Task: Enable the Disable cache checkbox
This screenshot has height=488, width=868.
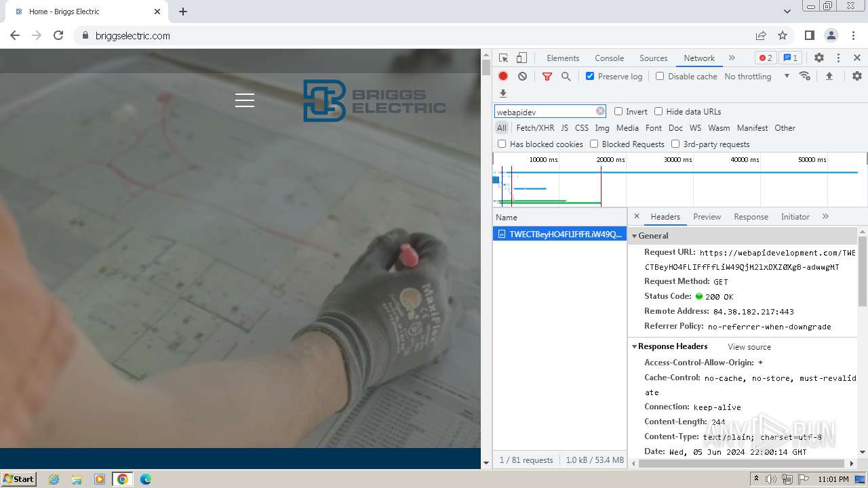Action: (660, 76)
